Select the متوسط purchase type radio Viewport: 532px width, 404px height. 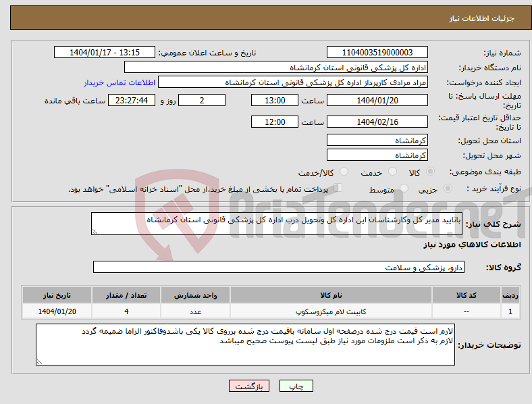coord(404,188)
